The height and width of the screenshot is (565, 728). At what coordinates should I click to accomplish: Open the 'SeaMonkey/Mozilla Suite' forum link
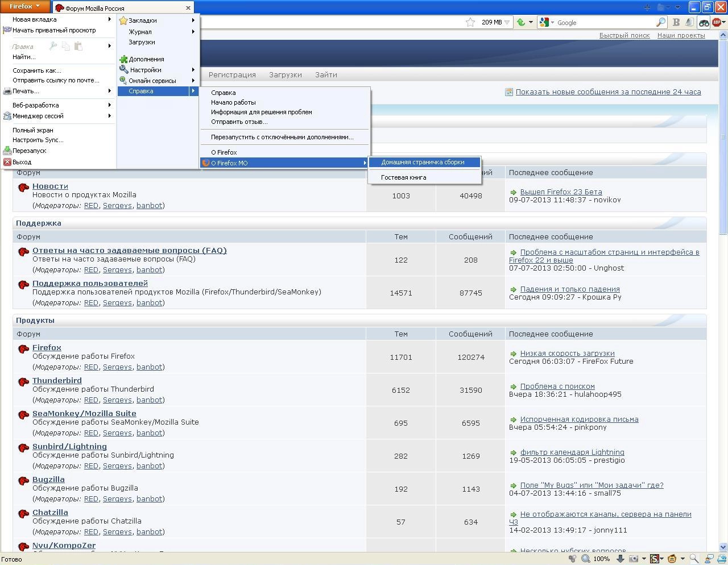click(84, 413)
